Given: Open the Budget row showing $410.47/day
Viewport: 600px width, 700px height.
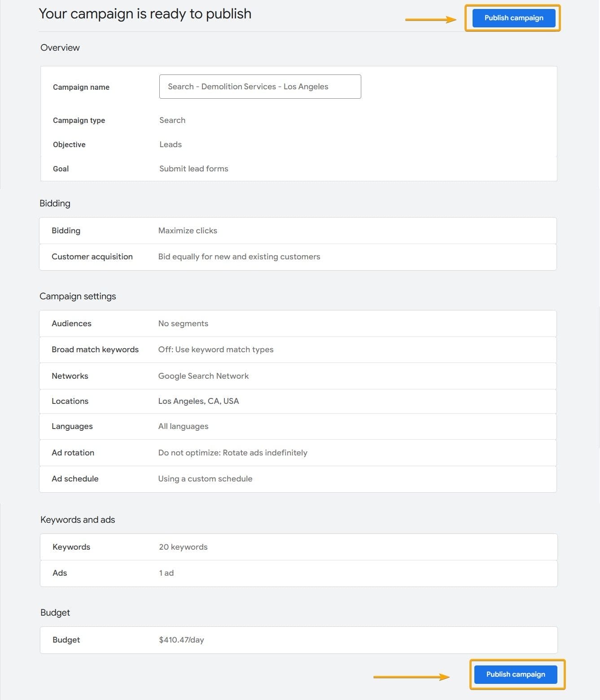Looking at the screenshot, I should click(x=298, y=640).
